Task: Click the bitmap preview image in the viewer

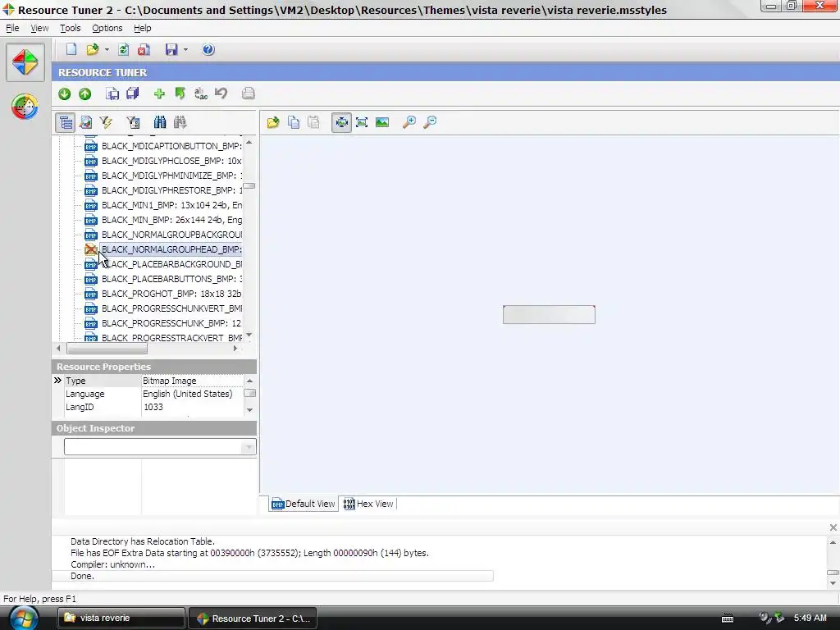Action: tap(549, 314)
